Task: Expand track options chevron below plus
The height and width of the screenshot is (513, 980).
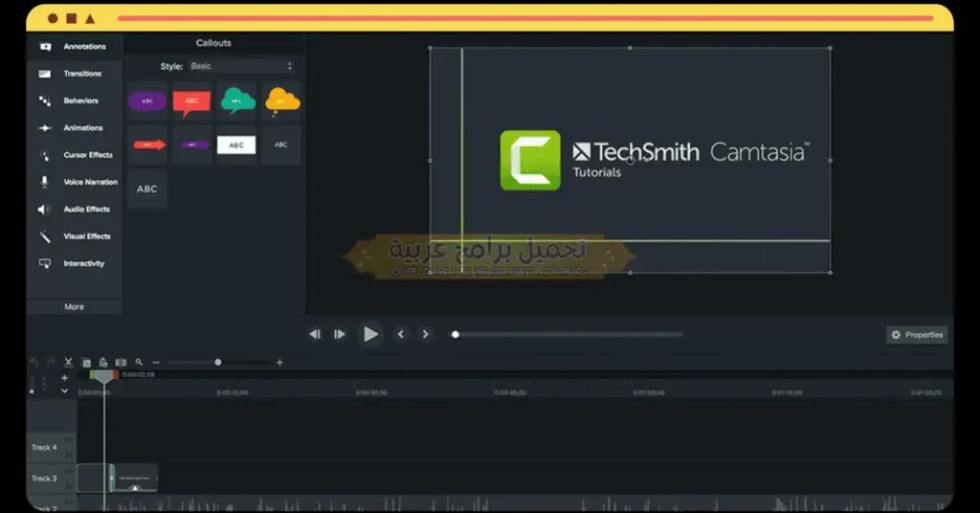Action: point(64,391)
